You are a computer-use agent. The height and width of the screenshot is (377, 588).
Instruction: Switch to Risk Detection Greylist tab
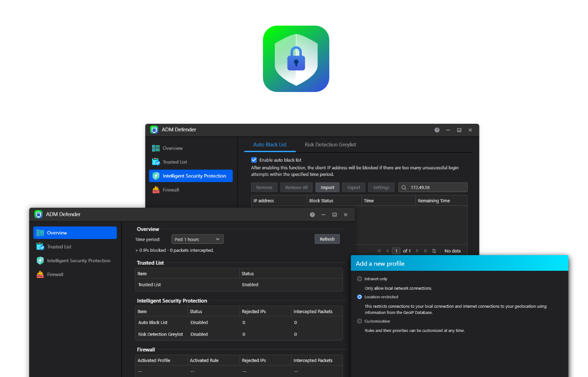tap(330, 145)
